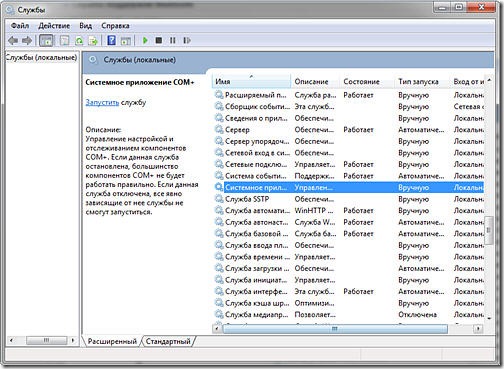Click the Export list toolbar icon

pyautogui.click(x=93, y=41)
